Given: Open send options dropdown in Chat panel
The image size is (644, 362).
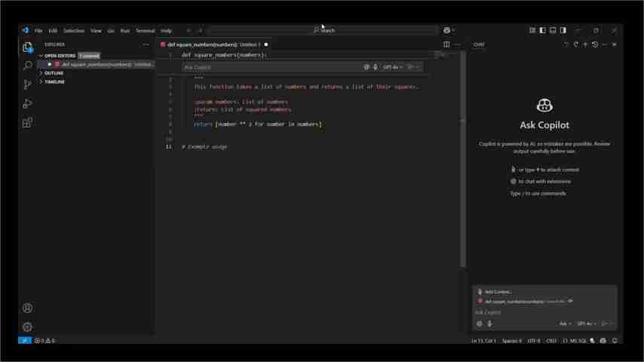Looking at the screenshot, I should point(612,324).
